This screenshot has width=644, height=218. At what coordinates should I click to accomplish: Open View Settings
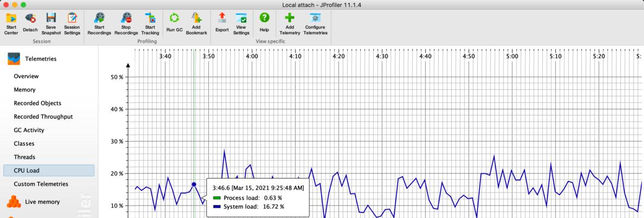pyautogui.click(x=241, y=23)
